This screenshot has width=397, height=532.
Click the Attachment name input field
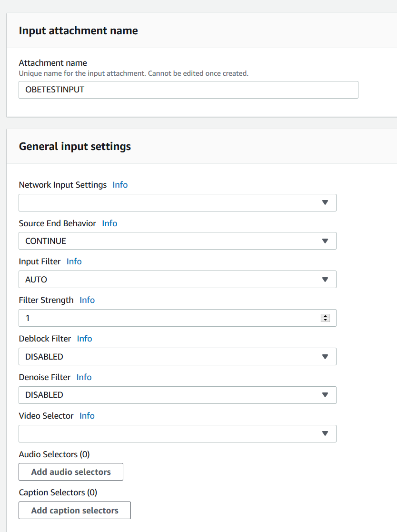point(188,90)
